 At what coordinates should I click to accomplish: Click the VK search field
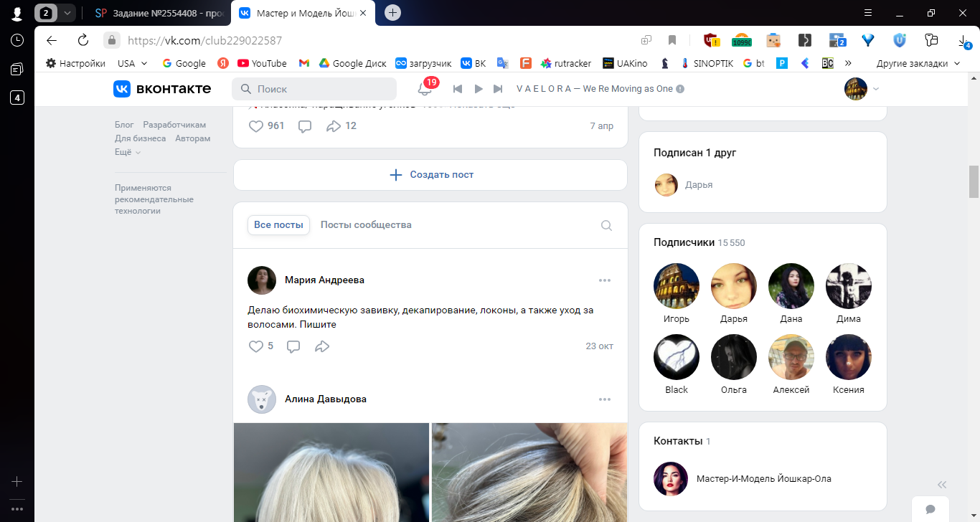pos(314,89)
